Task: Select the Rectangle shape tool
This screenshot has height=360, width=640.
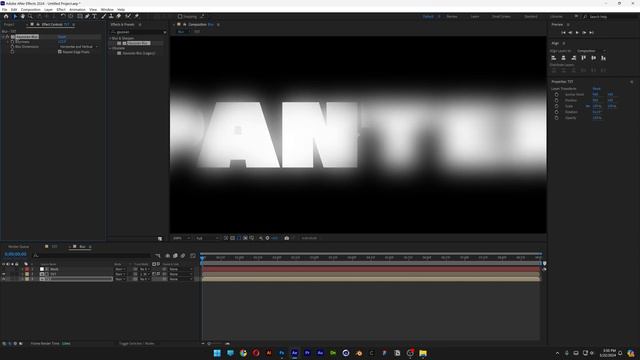Action: [80, 16]
